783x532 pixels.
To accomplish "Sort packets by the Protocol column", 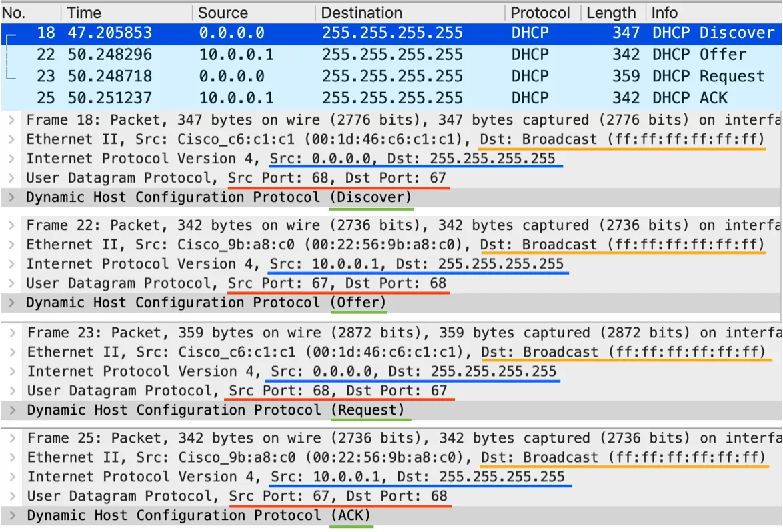I will click(540, 12).
